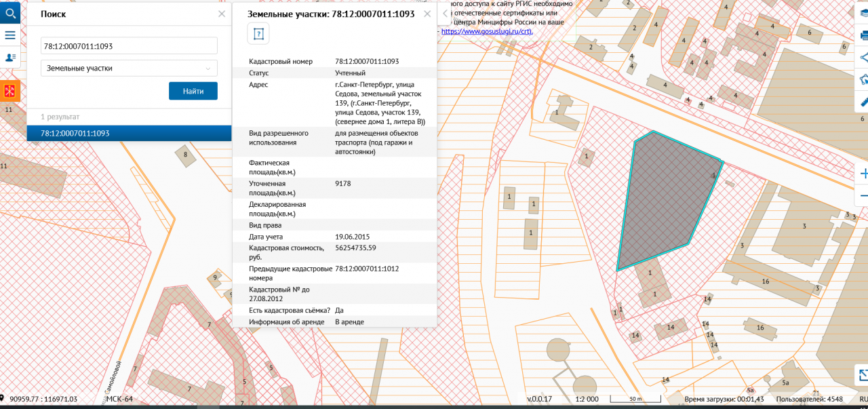
Task: Close the Поиск search panel
Action: 222,14
